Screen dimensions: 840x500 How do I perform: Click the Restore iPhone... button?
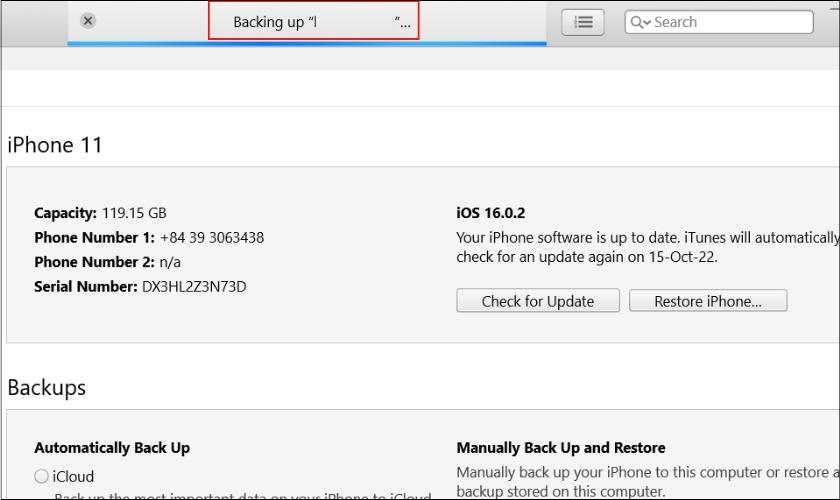(x=707, y=301)
